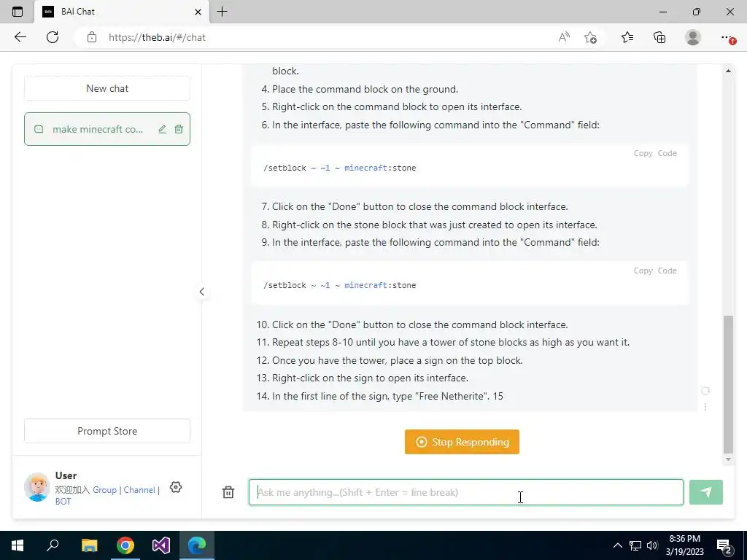Open a new browser tab
This screenshot has width=747, height=560.
[x=222, y=12]
